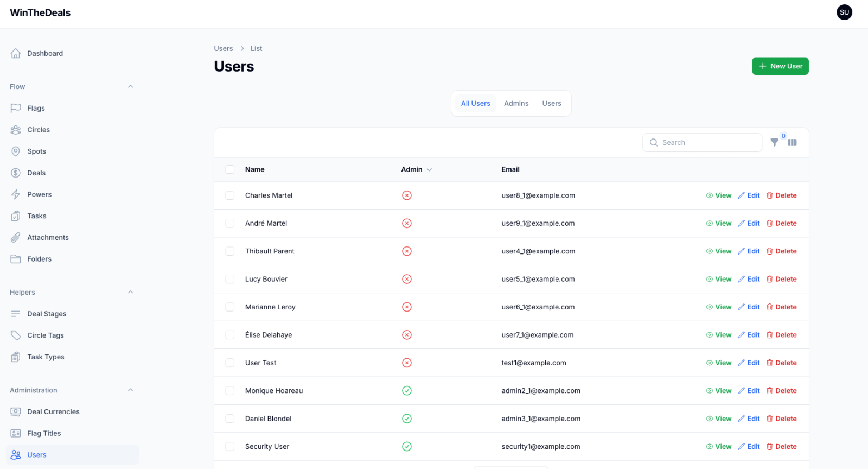This screenshot has width=868, height=469.
Task: Open the Dashboard home icon
Action: (x=16, y=53)
